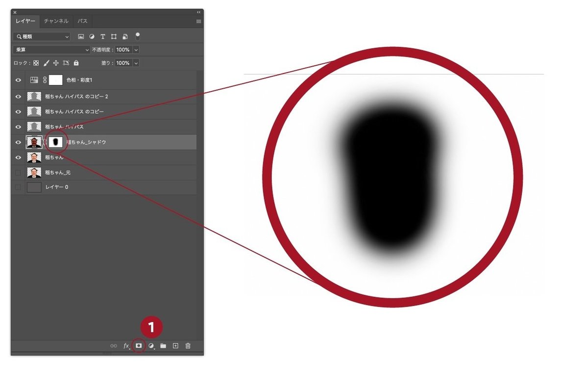Click the 塗り 100% value field
This screenshot has width=588, height=368.
[x=123, y=63]
